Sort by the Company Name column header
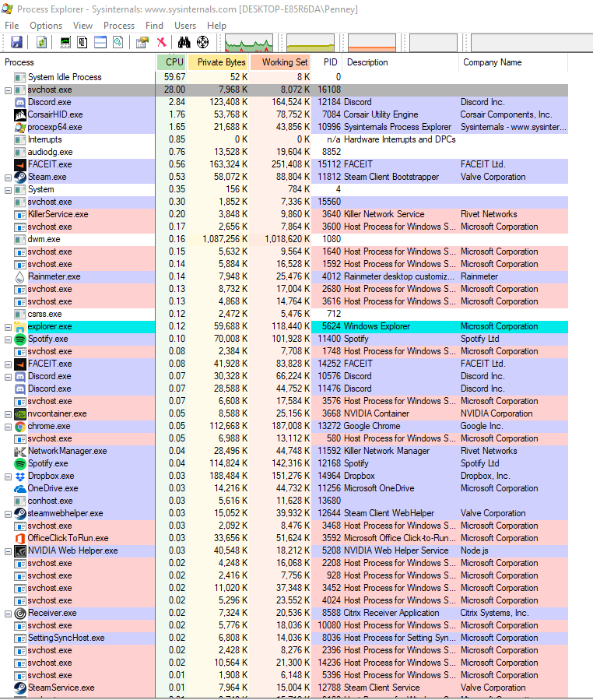 point(513,62)
